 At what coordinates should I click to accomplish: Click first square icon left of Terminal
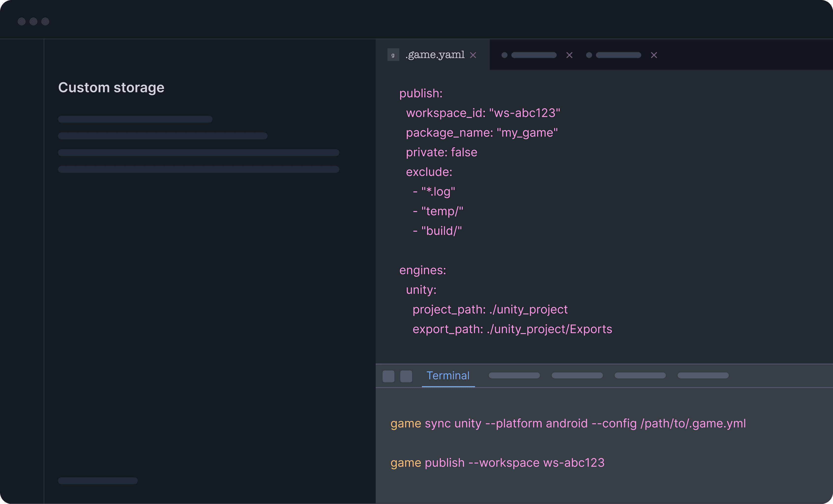(x=388, y=376)
